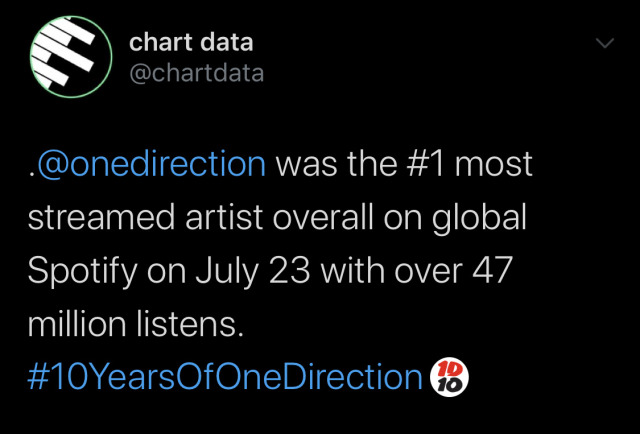This screenshot has width=640, height=434.
Task: Expand the tweet options chevron
Action: pos(604,43)
